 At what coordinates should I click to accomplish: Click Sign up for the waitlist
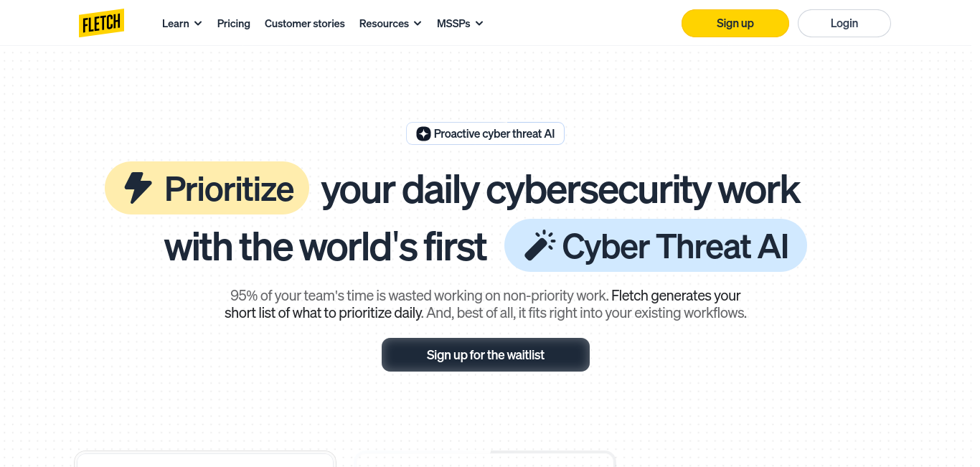tap(486, 354)
